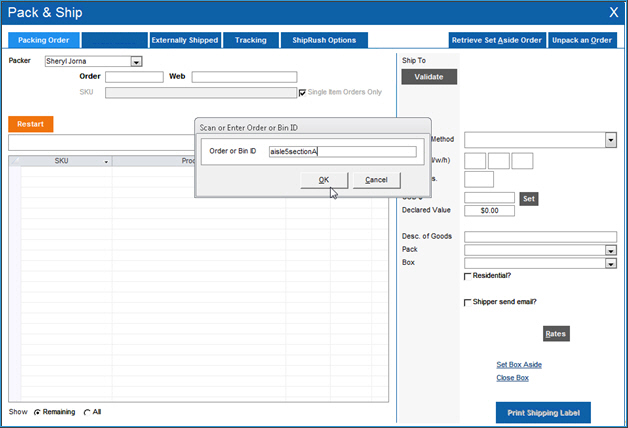Open the Box dropdown list
Viewport: 628px width, 428px height.
[610, 263]
